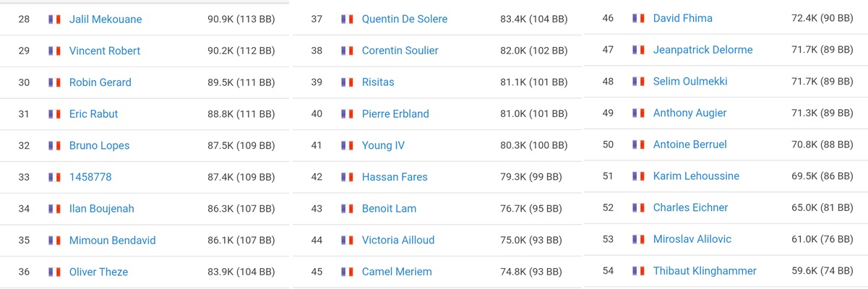Image resolution: width=868 pixels, height=289 pixels.
Task: Click the French flag beside Jalil Mekouane
Action: click(54, 20)
